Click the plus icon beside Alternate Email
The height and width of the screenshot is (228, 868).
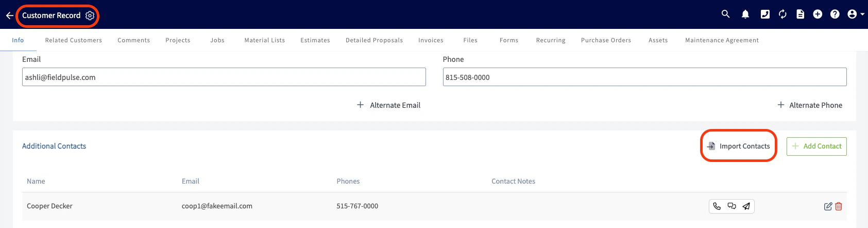tap(360, 105)
